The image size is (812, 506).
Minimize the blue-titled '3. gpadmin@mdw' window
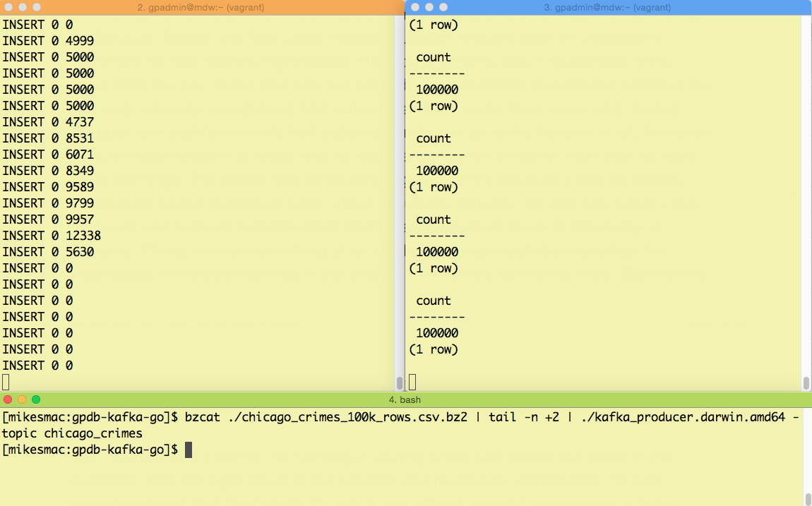429,7
